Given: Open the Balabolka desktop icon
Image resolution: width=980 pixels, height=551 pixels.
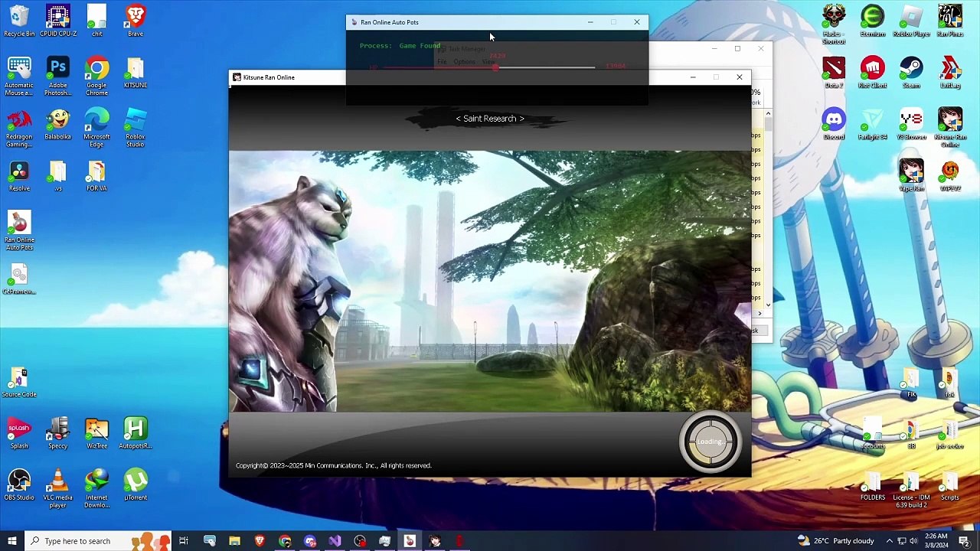Looking at the screenshot, I should coord(58,125).
